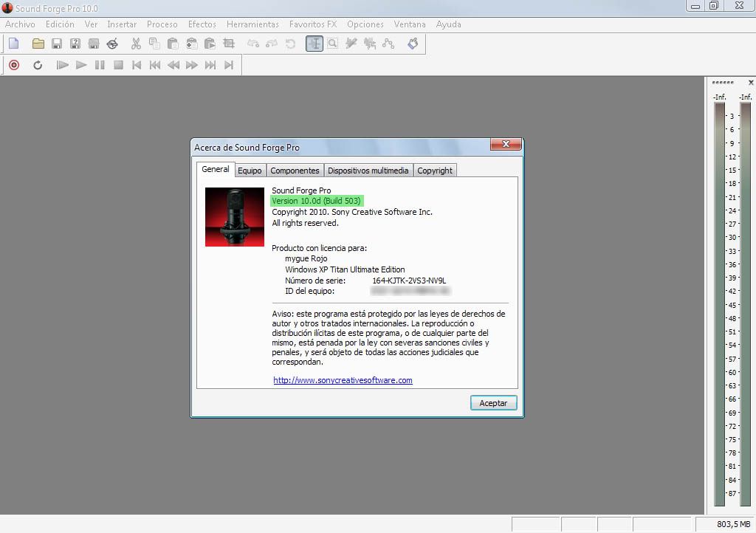
Task: Click the Mix paste icon with plus sign
Action: 191,44
